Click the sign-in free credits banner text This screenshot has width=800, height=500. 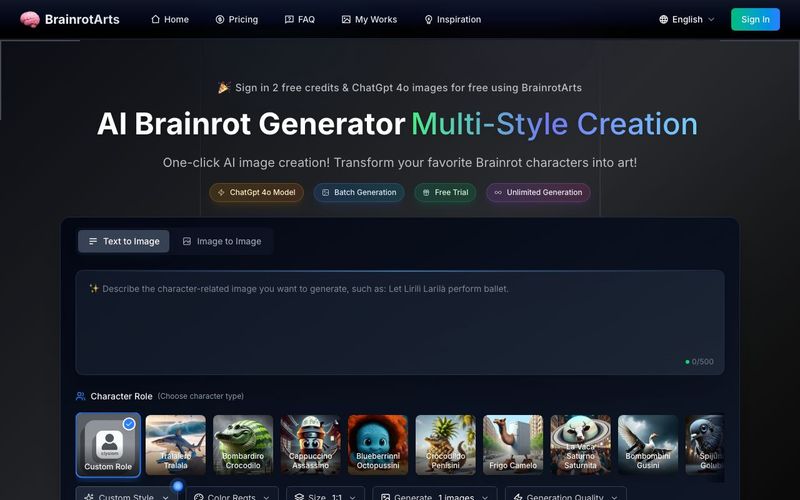point(408,88)
